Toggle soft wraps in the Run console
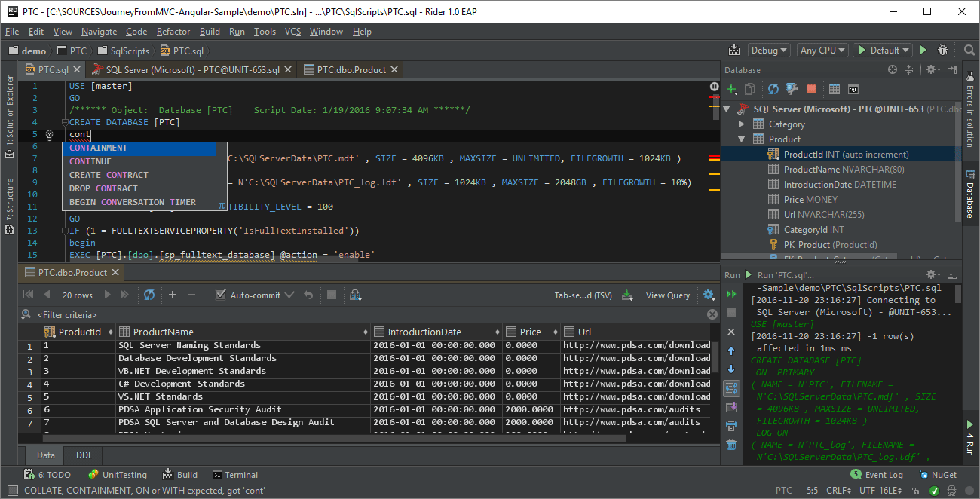Viewport: 980px width, 499px height. [731, 388]
